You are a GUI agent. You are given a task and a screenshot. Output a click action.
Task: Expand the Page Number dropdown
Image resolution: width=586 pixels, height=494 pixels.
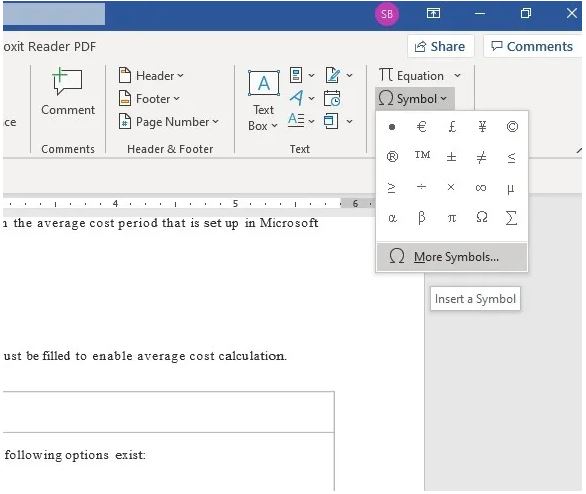[x=168, y=122]
